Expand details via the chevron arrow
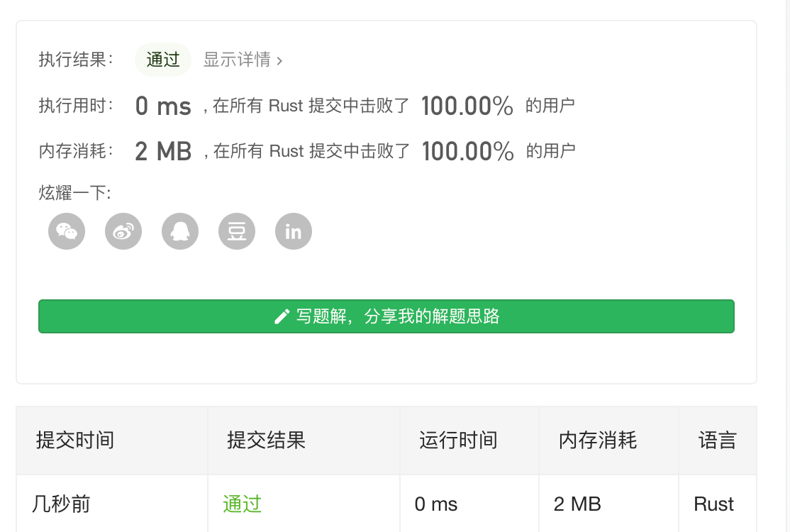The height and width of the screenshot is (532, 790). pyautogui.click(x=279, y=61)
